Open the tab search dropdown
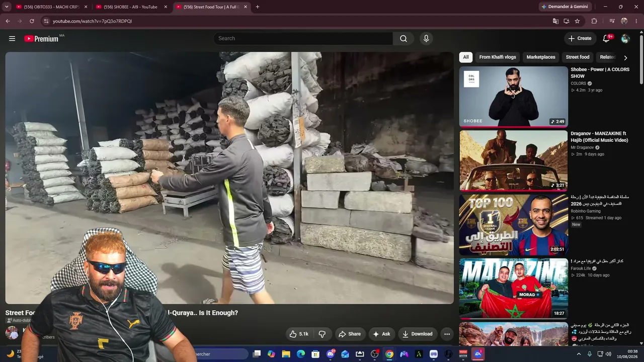Image resolution: width=644 pixels, height=362 pixels. pos(7,7)
